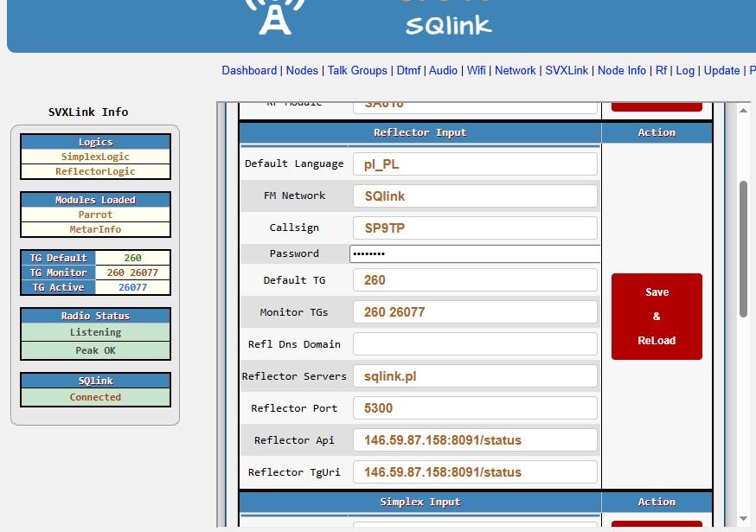Screen dimensions: 756x532
Task: Open the Dtmf navigation link
Action: [x=408, y=71]
